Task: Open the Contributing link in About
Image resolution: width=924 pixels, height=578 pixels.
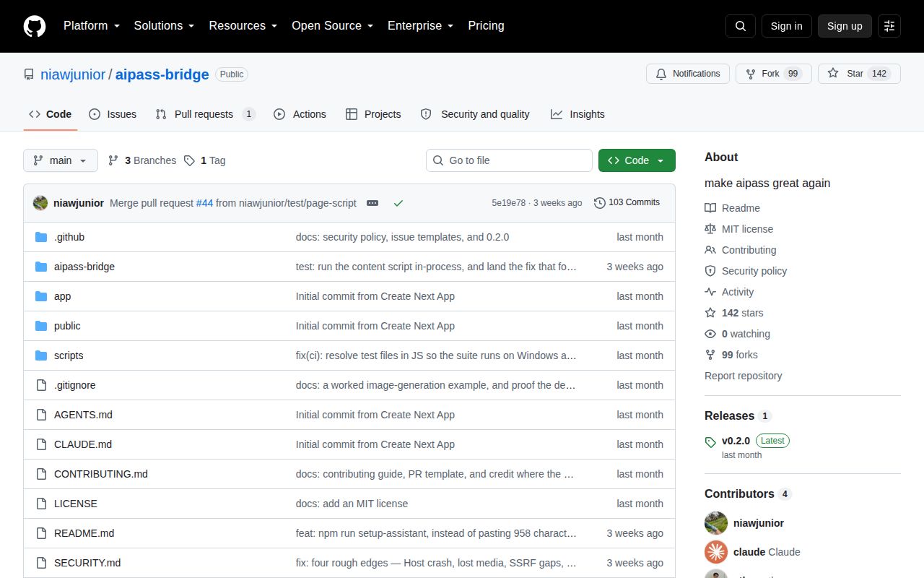Action: (x=749, y=250)
